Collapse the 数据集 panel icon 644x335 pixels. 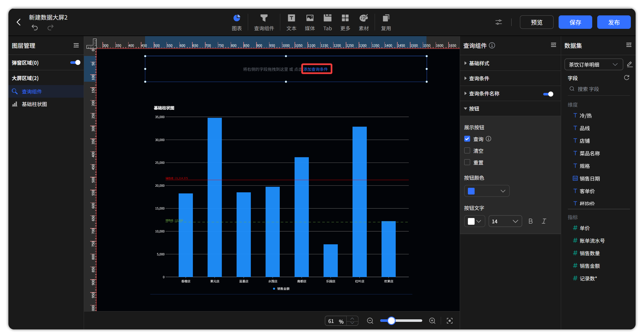tap(629, 45)
